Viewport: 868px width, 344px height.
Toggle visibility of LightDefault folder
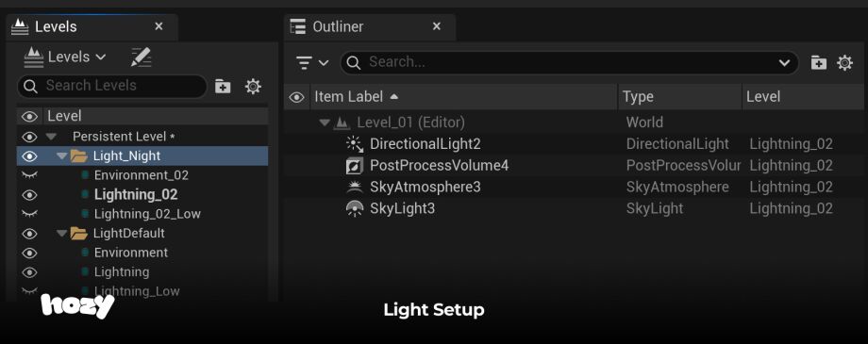point(29,234)
